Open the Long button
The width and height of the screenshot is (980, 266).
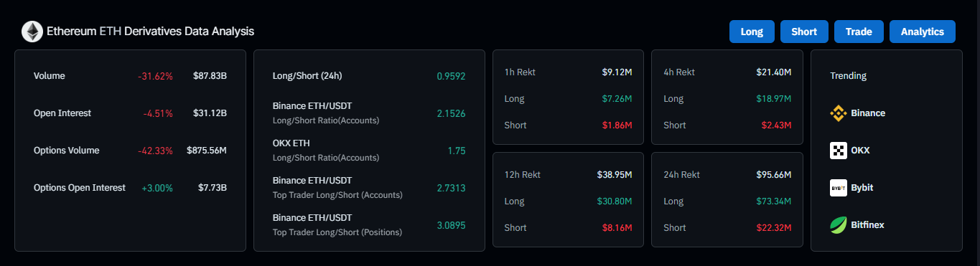click(x=752, y=32)
